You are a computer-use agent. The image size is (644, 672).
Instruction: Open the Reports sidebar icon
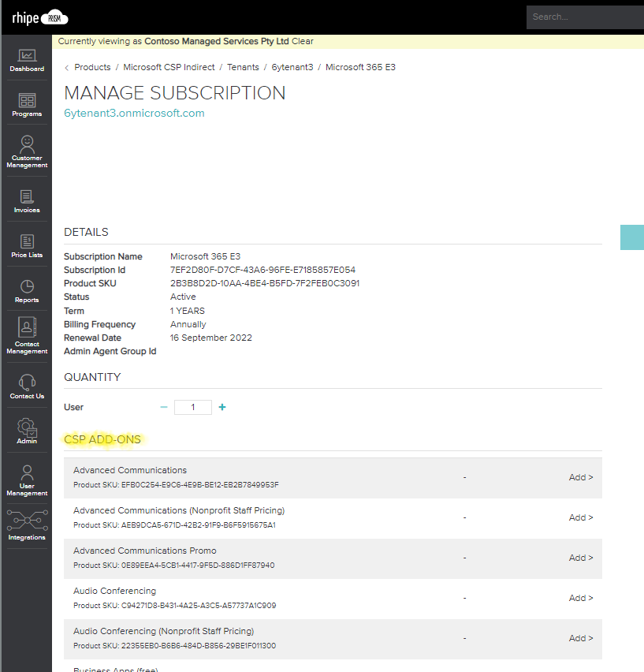[x=27, y=291]
